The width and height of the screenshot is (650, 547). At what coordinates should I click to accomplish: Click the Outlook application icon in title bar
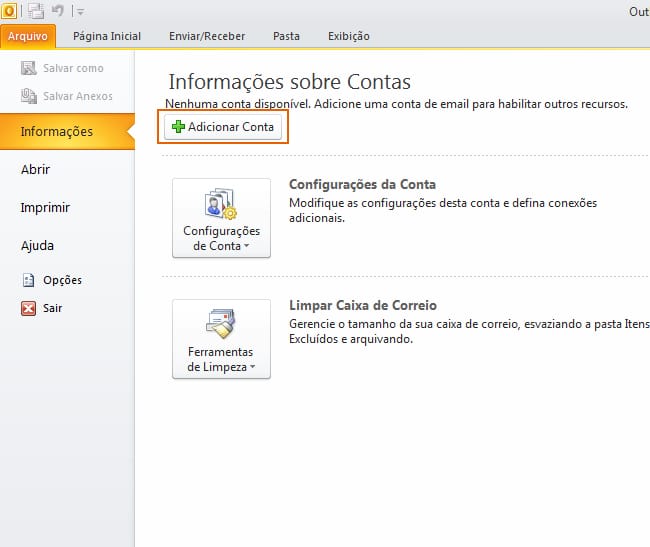coord(9,11)
